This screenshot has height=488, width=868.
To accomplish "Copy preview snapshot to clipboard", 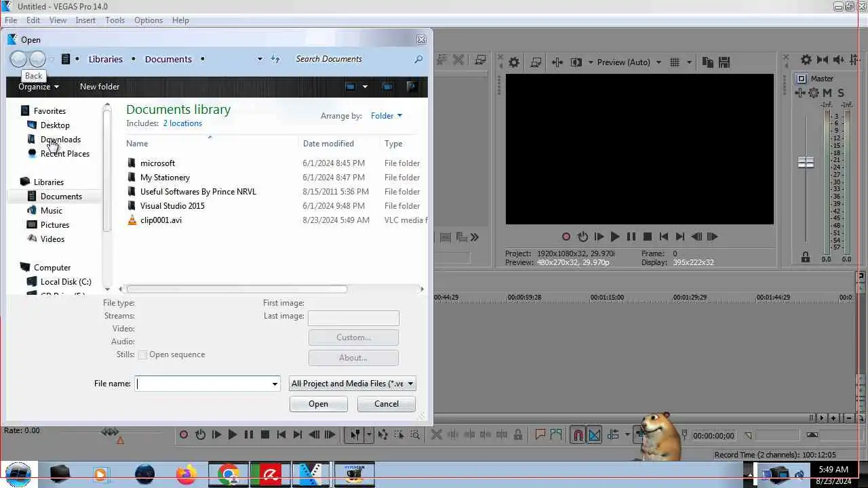I will point(708,62).
